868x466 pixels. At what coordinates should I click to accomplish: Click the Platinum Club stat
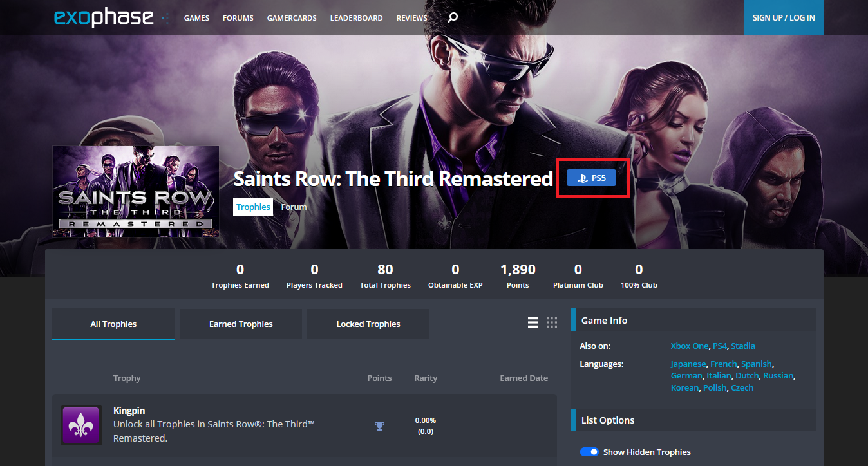[x=578, y=275]
